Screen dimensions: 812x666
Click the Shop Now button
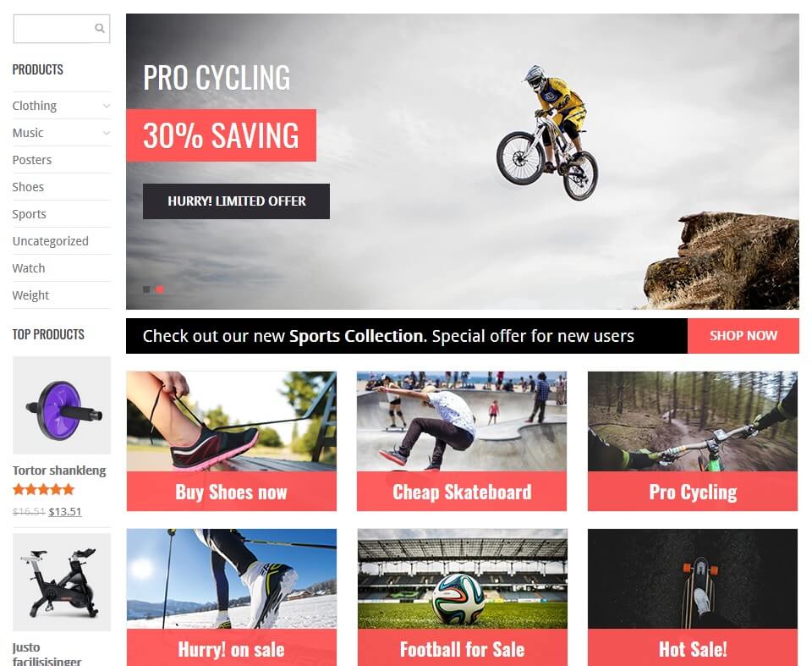(743, 336)
